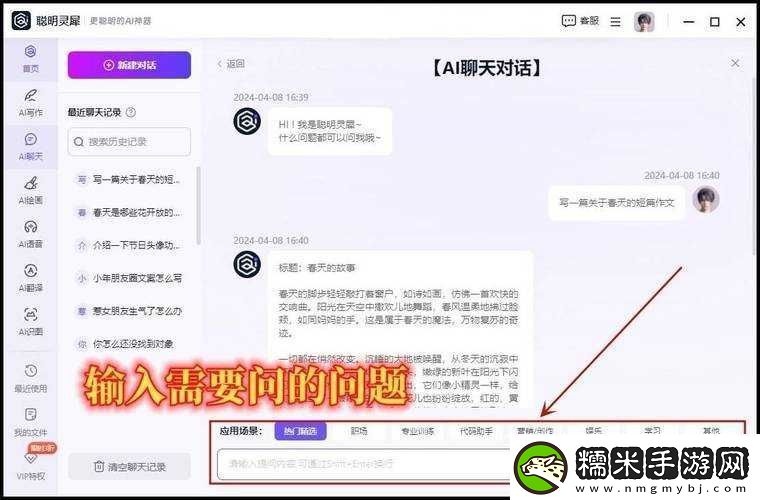The image size is (760, 500).
Task: Click the user avatar beside sent message
Action: [705, 199]
